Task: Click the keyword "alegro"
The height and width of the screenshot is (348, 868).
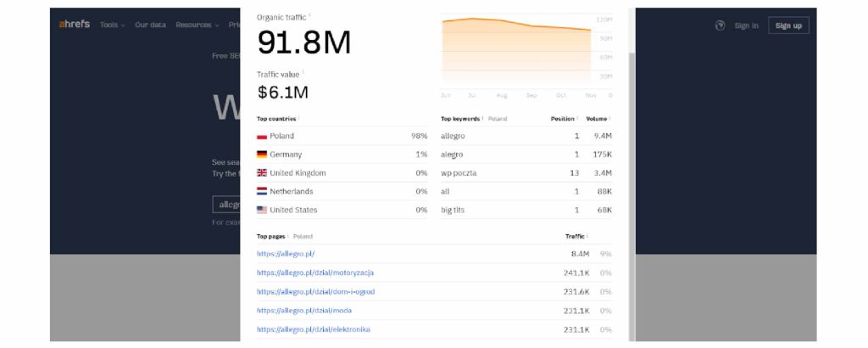Action: point(452,154)
